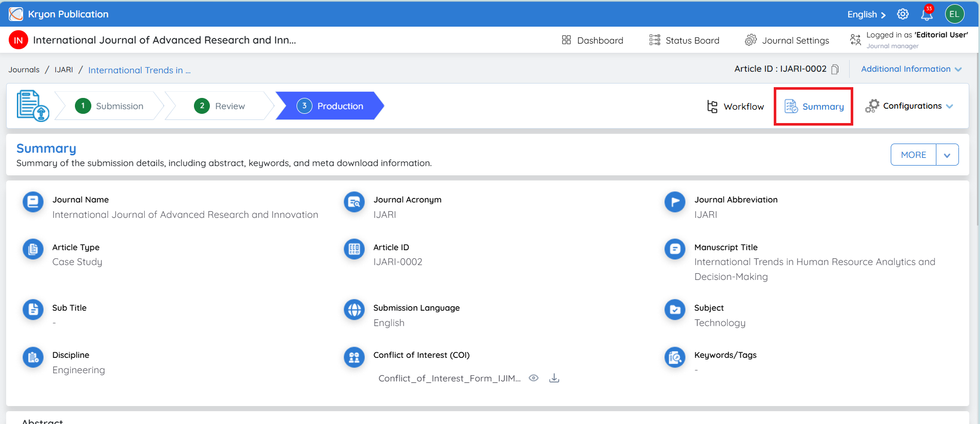The height and width of the screenshot is (424, 980).
Task: Copy the Article ID with clipboard icon
Action: (835, 69)
